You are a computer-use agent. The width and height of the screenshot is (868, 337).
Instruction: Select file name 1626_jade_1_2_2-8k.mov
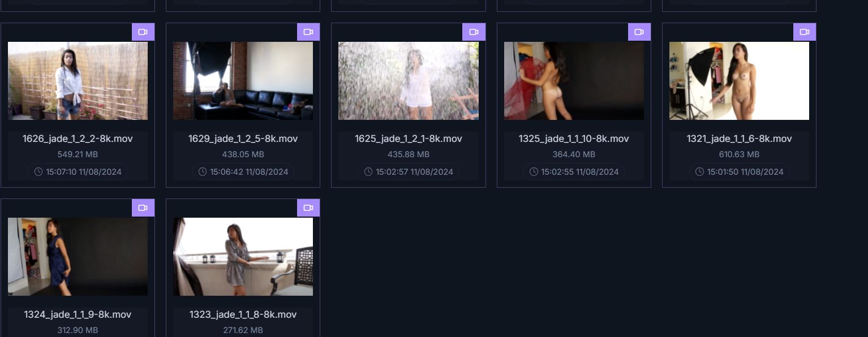[x=78, y=139]
